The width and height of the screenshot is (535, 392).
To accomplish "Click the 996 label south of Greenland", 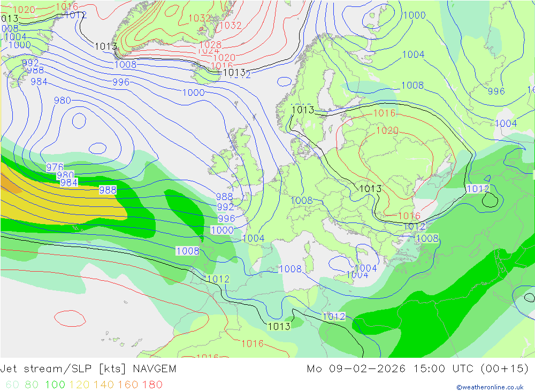I will [121, 82].
